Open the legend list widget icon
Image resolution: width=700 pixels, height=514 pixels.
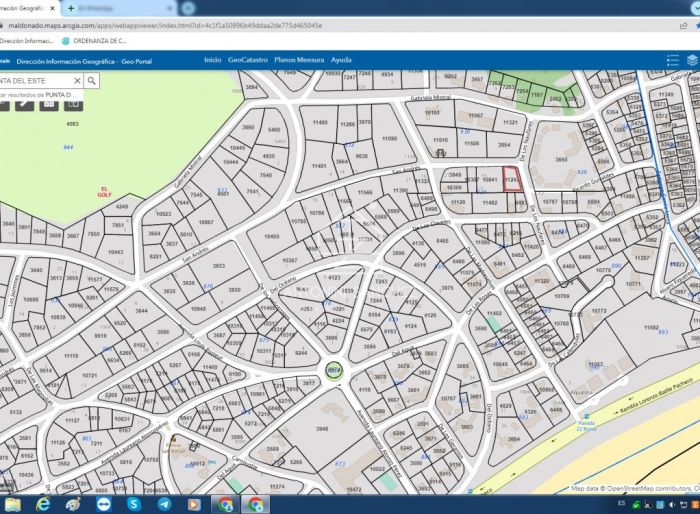tap(672, 60)
